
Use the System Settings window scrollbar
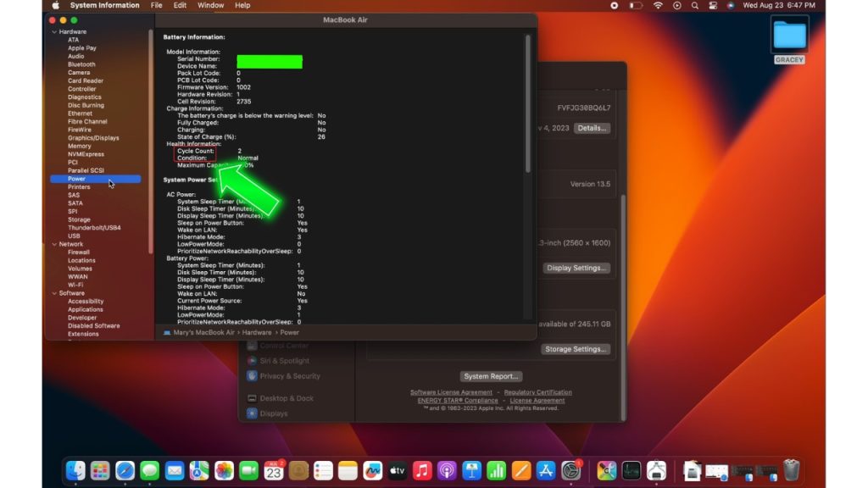pyautogui.click(x=622, y=307)
